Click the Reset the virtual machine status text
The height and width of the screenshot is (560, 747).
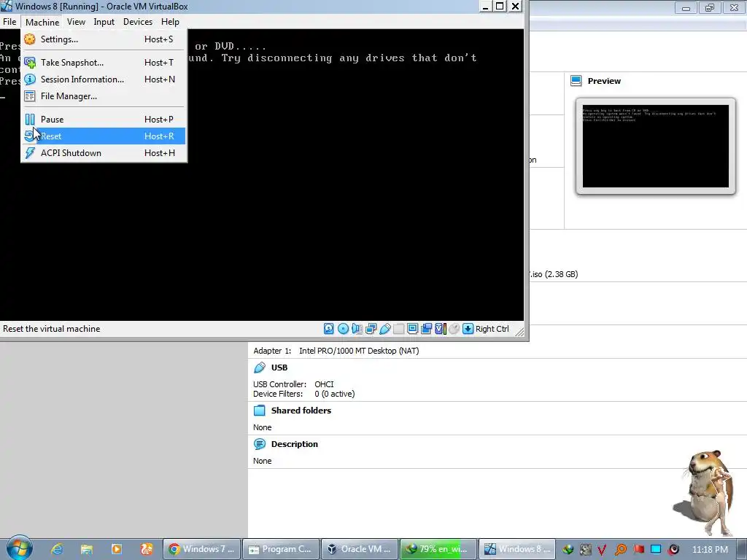click(52, 329)
